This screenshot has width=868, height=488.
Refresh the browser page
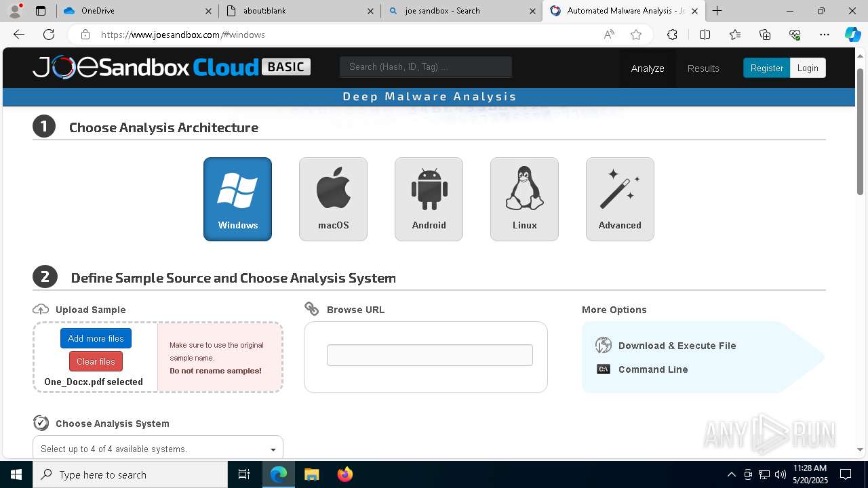(49, 35)
